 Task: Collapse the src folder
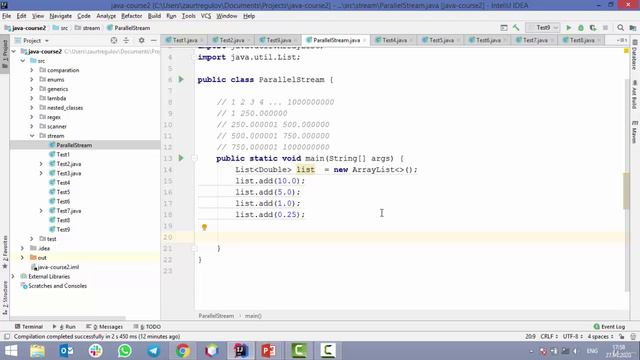click(x=23, y=61)
